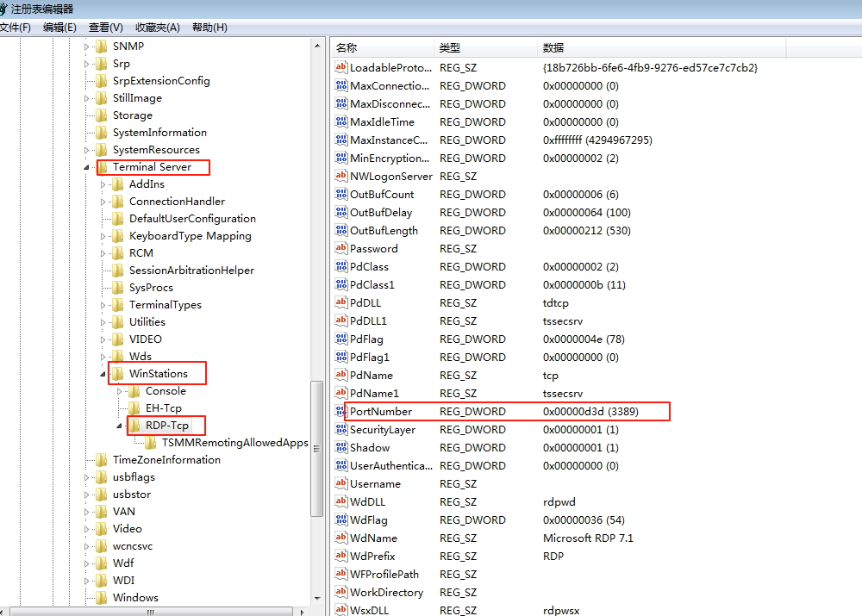Viewport: 862px width, 616px height.
Task: Expand the AddIns subkey arrow
Action: (103, 184)
